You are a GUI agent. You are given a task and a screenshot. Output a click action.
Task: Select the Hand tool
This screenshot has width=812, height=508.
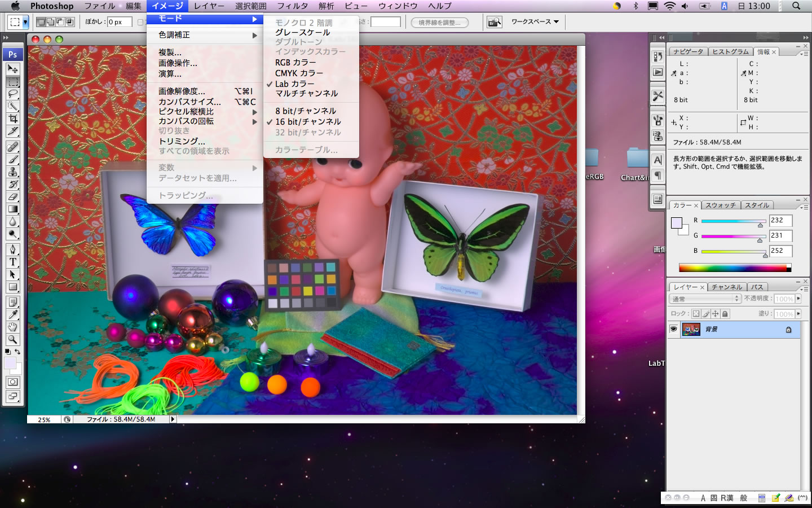click(12, 327)
